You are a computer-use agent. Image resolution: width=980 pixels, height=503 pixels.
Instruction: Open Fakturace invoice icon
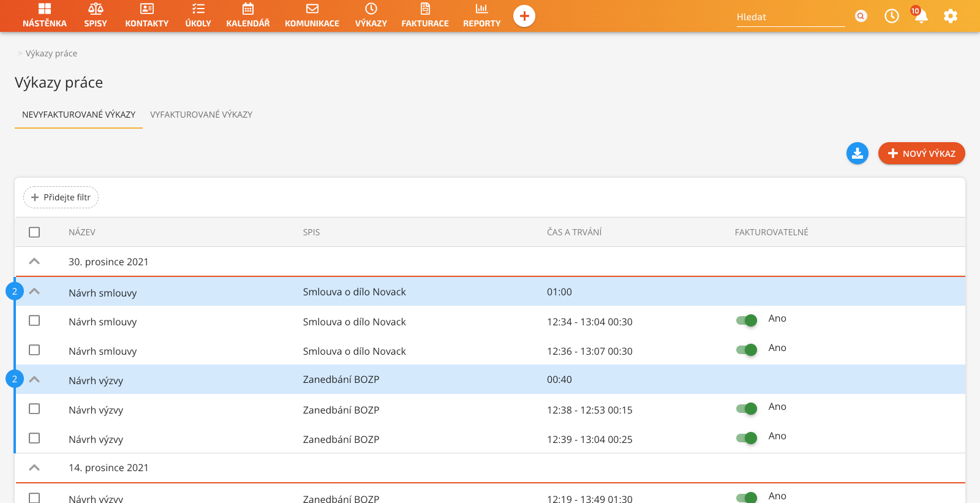coord(425,9)
